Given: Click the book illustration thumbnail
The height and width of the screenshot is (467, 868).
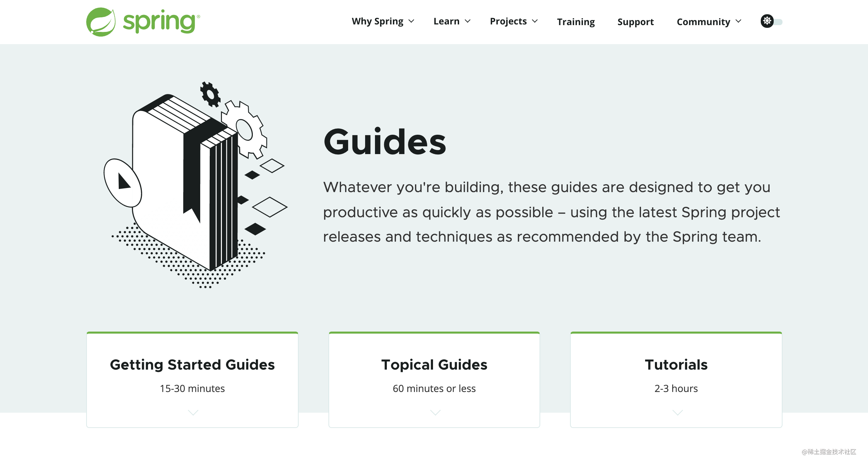Looking at the screenshot, I should click(196, 185).
